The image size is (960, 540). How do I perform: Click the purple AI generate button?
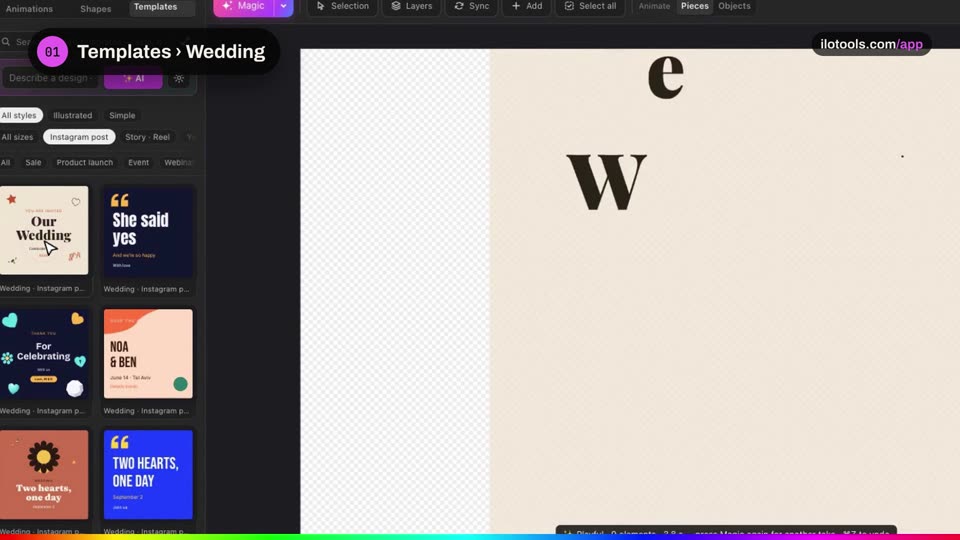133,78
